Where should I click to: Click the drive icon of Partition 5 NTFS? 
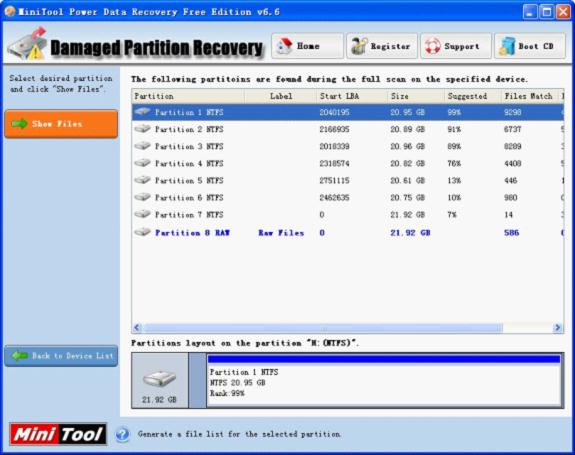(x=142, y=180)
